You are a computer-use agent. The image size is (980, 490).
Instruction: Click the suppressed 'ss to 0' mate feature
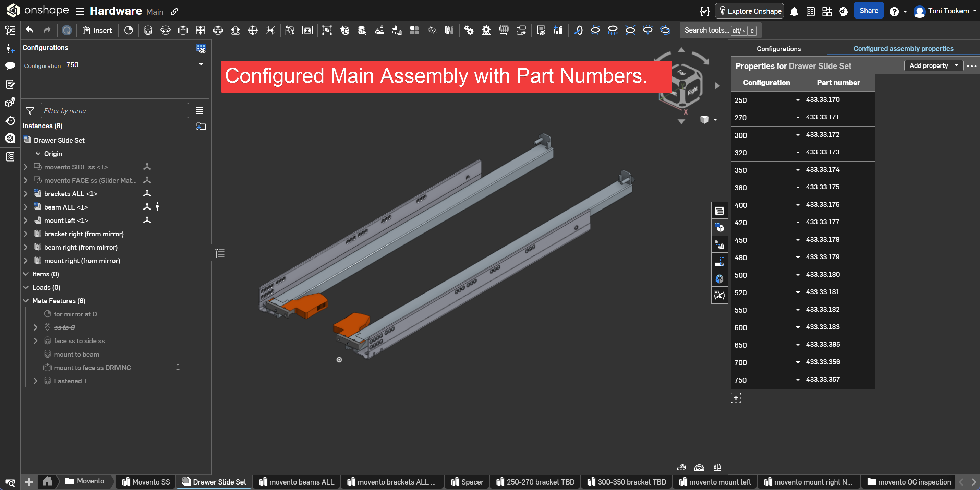coord(64,327)
